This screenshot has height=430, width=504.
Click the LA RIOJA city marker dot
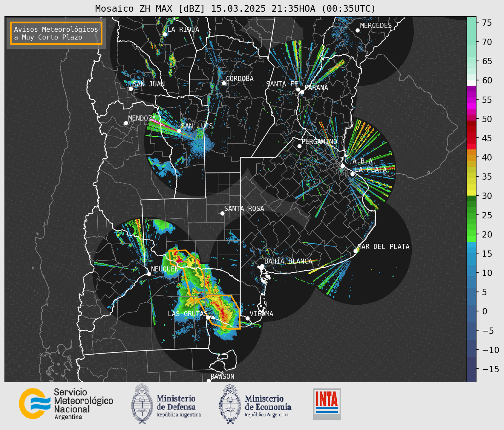(x=165, y=34)
